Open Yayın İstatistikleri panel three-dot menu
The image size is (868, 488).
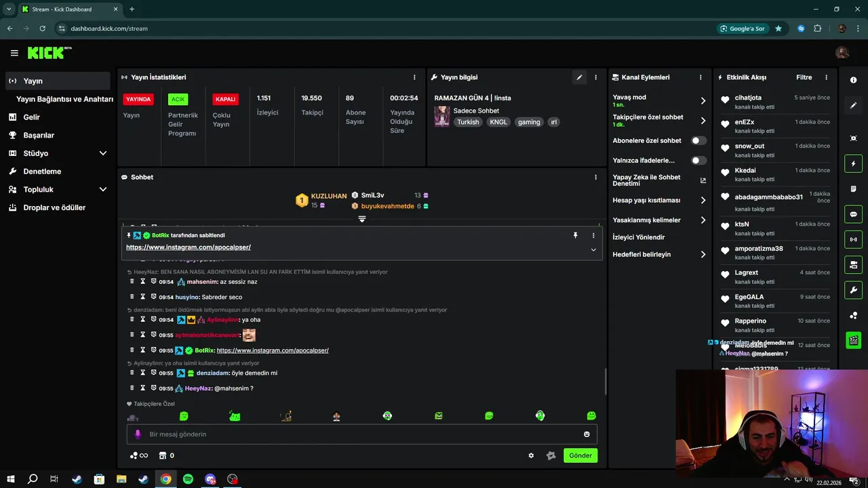pyautogui.click(x=414, y=77)
